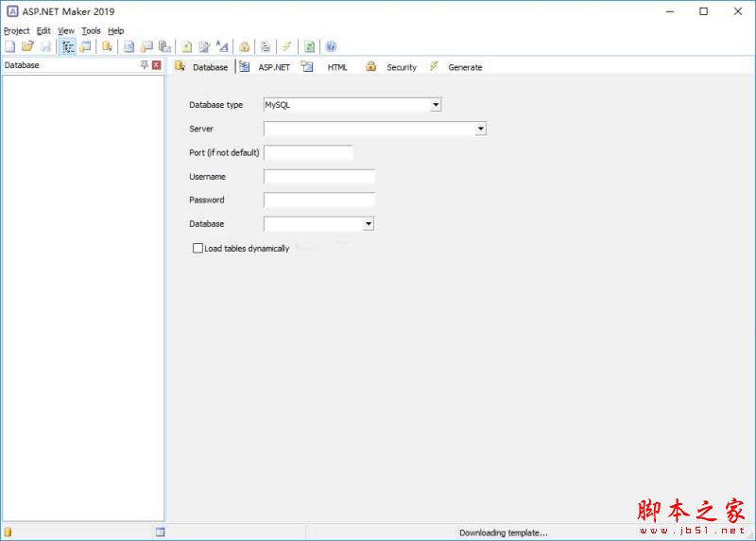This screenshot has height=541, width=756.
Task: Maximize the ASP.NET Maker window
Action: tap(703, 11)
